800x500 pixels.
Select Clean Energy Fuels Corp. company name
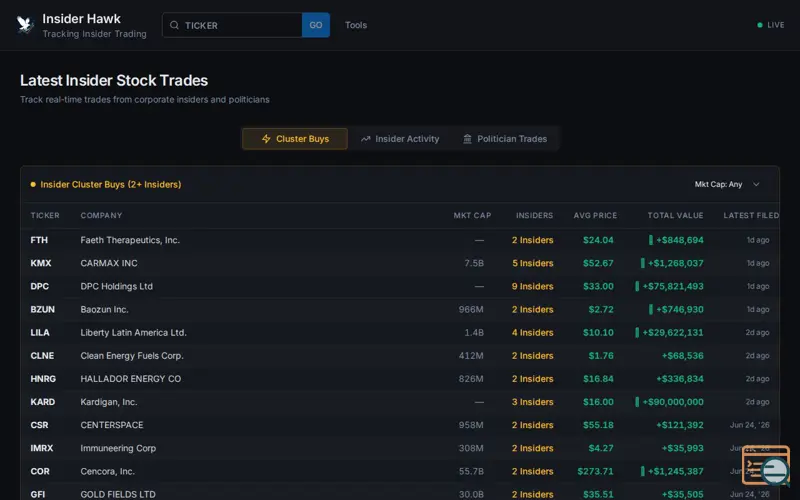132,356
